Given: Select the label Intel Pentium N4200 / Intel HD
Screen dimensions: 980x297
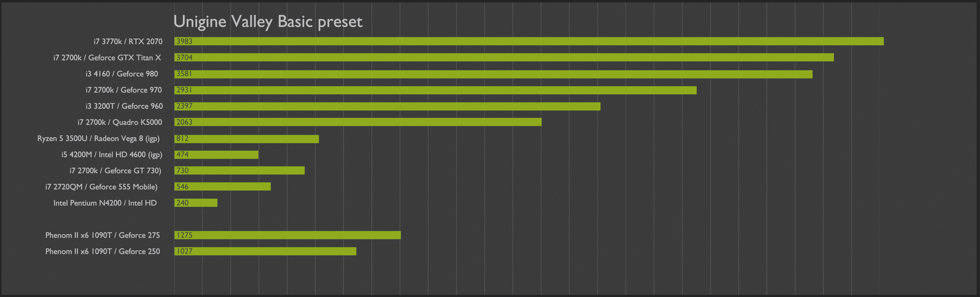Looking at the screenshot, I should (x=105, y=203).
